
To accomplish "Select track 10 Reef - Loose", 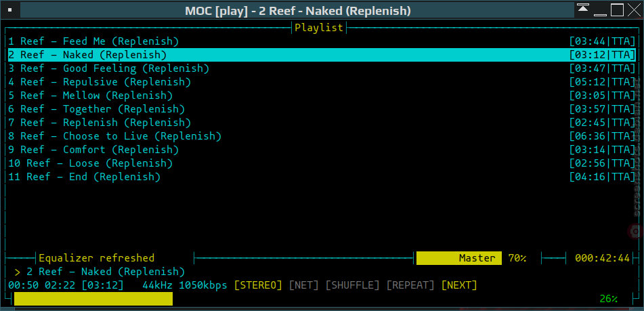I will click(x=322, y=163).
